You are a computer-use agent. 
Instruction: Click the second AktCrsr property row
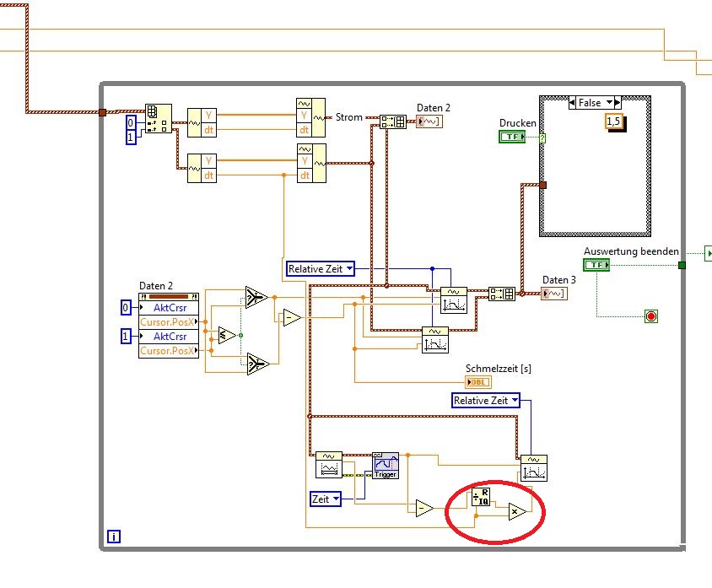coord(169,337)
